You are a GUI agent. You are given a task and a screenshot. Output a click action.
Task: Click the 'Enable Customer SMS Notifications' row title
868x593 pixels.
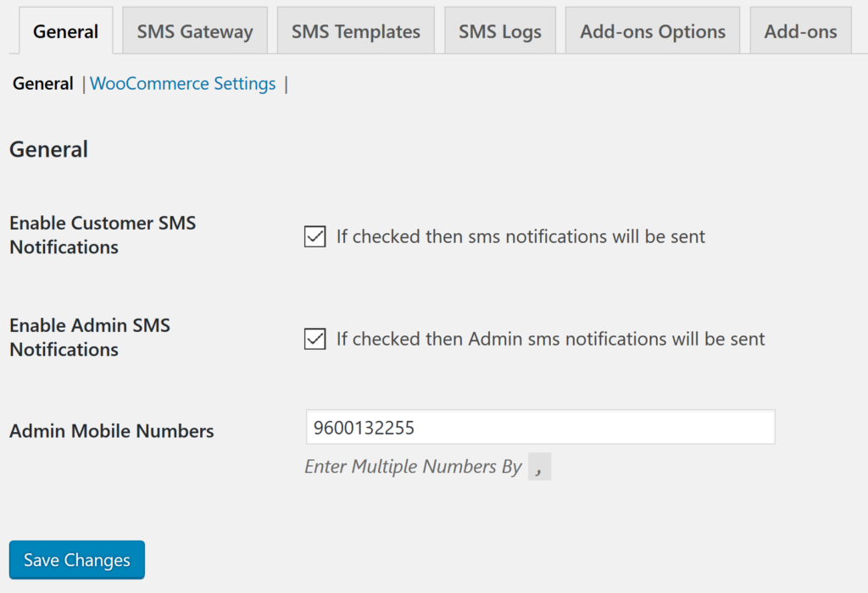[103, 236]
